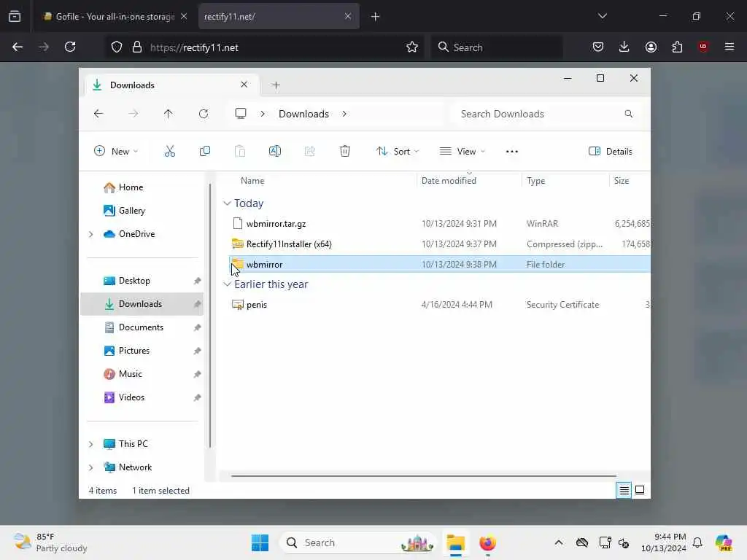Viewport: 747px width, 560px height.
Task: Expand the Network tree node
Action: click(90, 467)
